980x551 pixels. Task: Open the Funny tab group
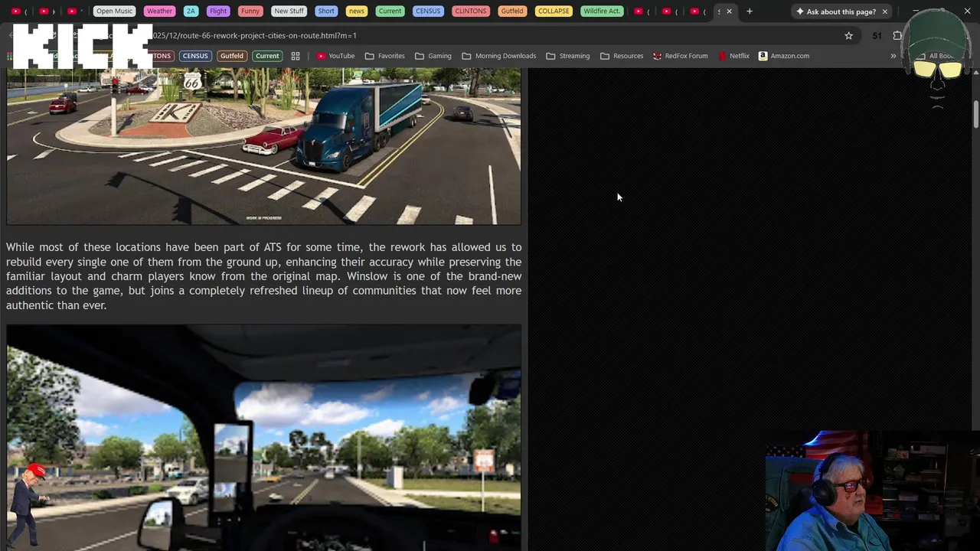tap(250, 11)
